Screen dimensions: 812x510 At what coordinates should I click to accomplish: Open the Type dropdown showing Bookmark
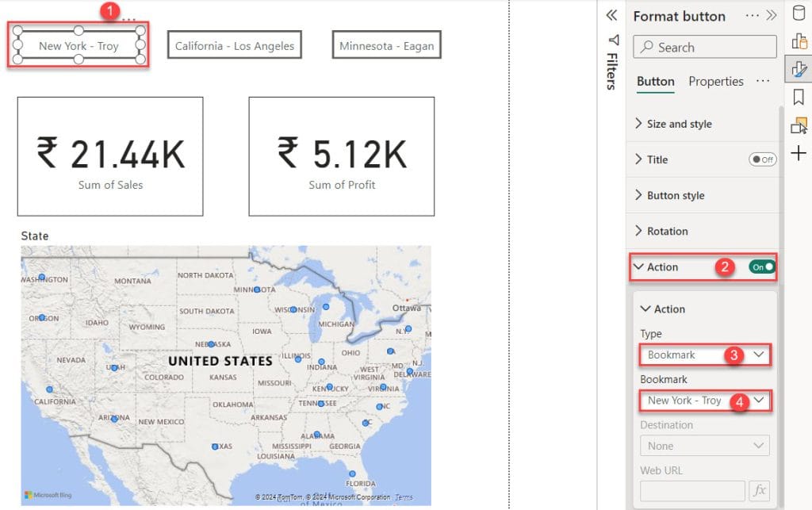coord(705,355)
